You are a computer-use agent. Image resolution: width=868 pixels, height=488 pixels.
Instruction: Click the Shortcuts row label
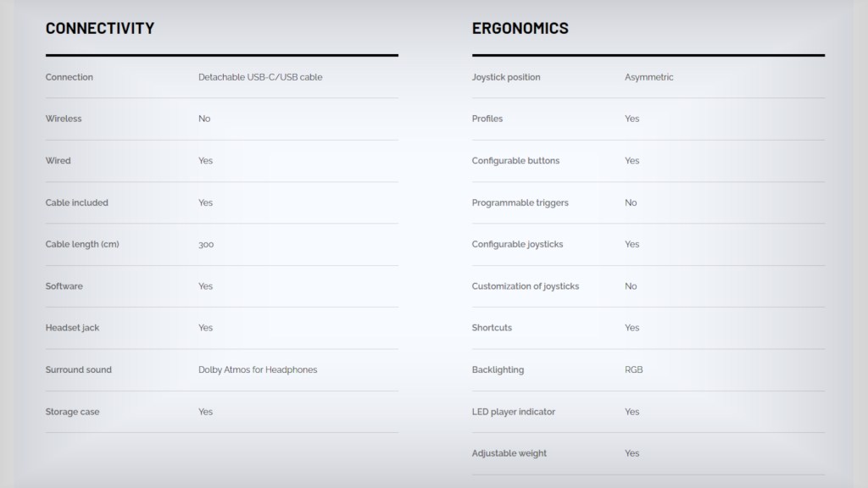point(492,328)
